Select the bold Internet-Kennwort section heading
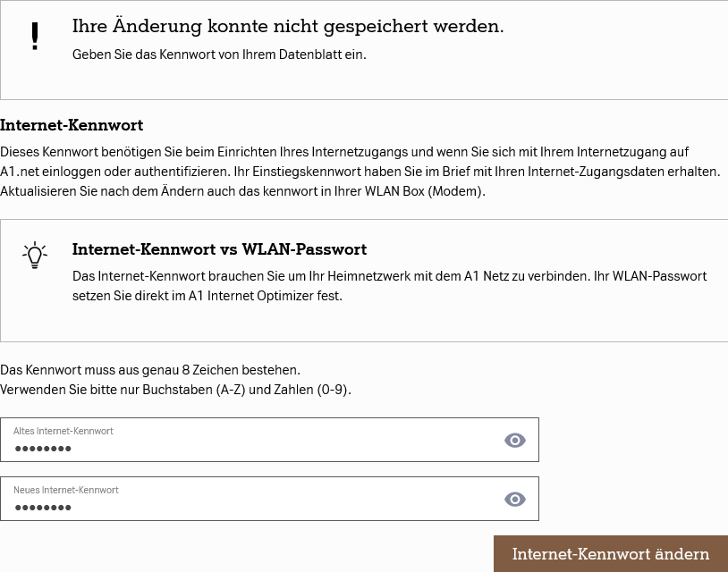728x572 pixels. [72, 125]
